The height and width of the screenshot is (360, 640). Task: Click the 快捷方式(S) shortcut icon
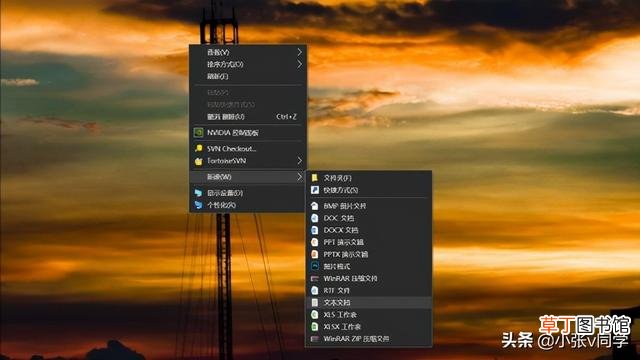[x=315, y=190]
